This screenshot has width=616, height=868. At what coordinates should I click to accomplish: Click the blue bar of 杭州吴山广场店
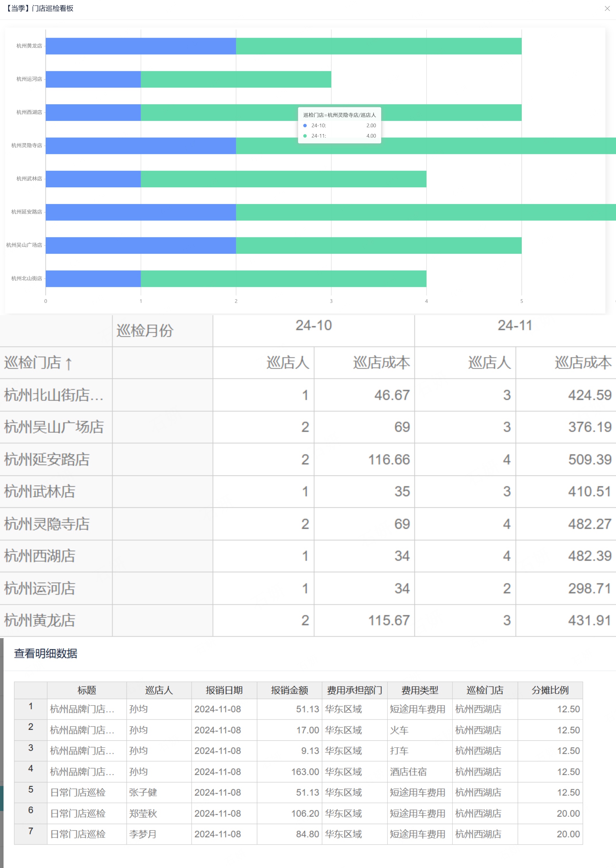click(141, 245)
